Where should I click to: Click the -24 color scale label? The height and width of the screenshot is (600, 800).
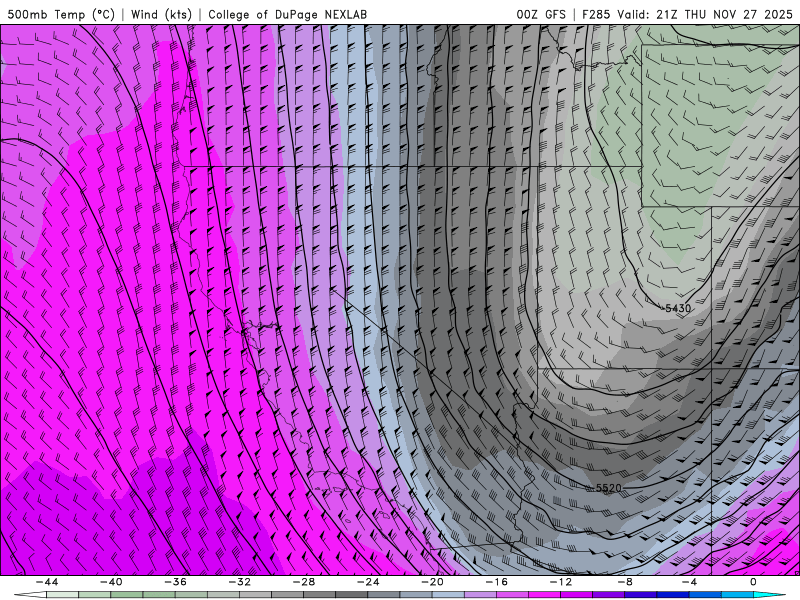(368, 582)
